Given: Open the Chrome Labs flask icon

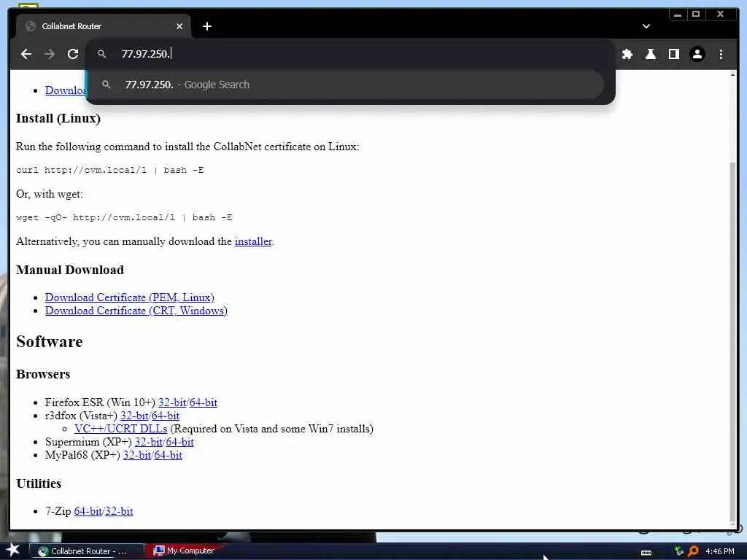Looking at the screenshot, I should [x=650, y=54].
